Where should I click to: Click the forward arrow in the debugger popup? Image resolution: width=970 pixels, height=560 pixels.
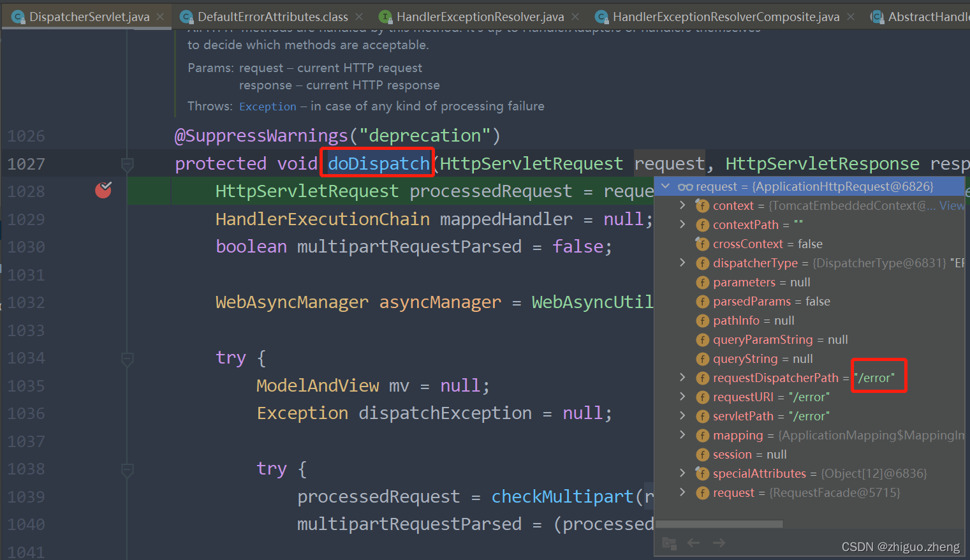click(719, 543)
